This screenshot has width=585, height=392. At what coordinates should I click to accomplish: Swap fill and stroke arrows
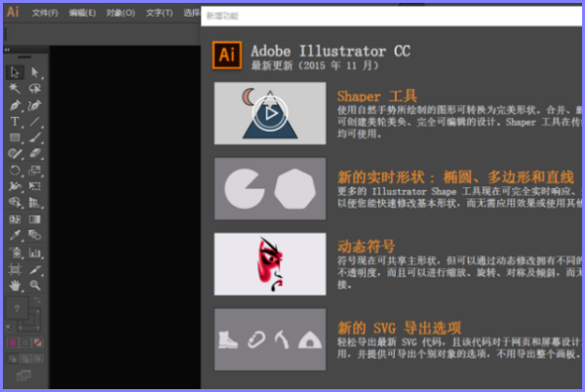[37, 300]
